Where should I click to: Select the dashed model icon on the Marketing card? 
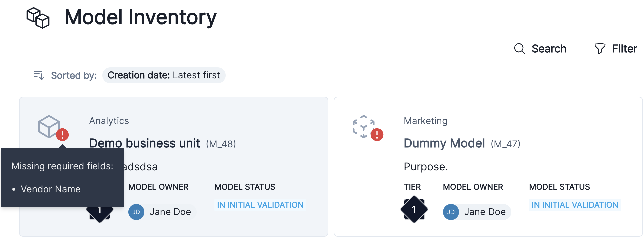(x=364, y=127)
